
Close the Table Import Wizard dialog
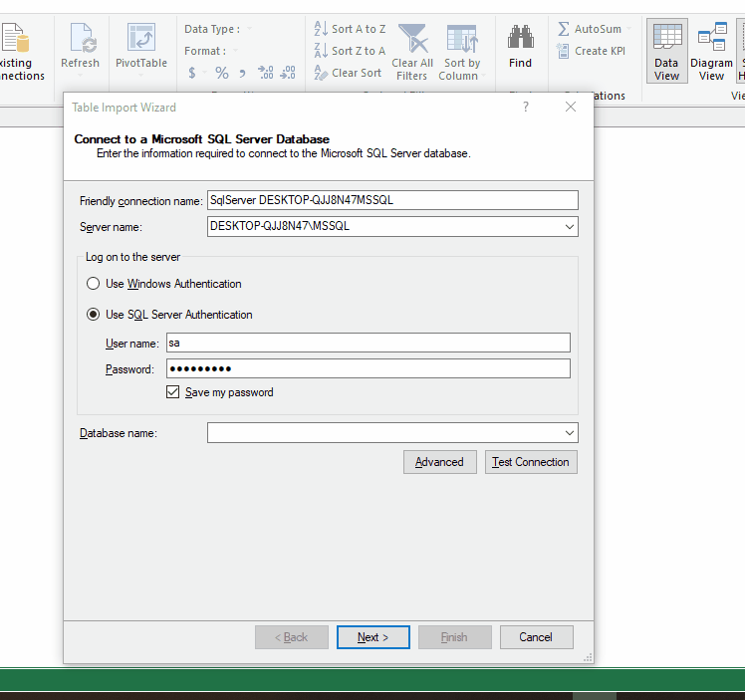[571, 107]
